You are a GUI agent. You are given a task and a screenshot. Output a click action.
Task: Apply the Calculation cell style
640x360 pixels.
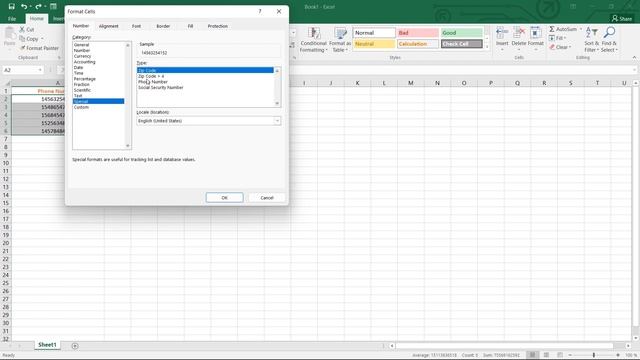pos(418,44)
